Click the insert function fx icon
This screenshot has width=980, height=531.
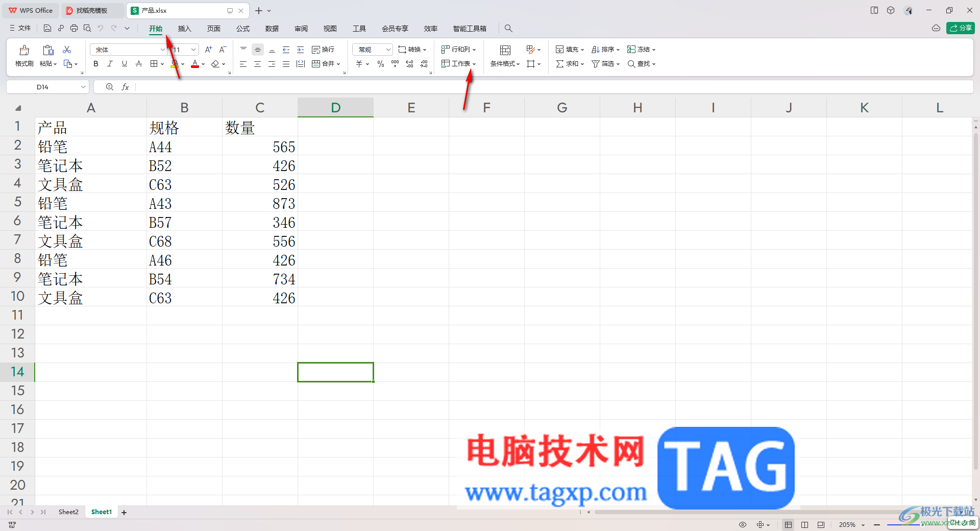pos(125,87)
